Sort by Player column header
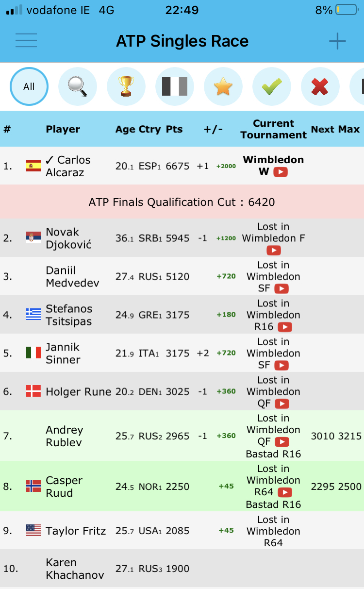This screenshot has width=364, height=589. click(63, 129)
